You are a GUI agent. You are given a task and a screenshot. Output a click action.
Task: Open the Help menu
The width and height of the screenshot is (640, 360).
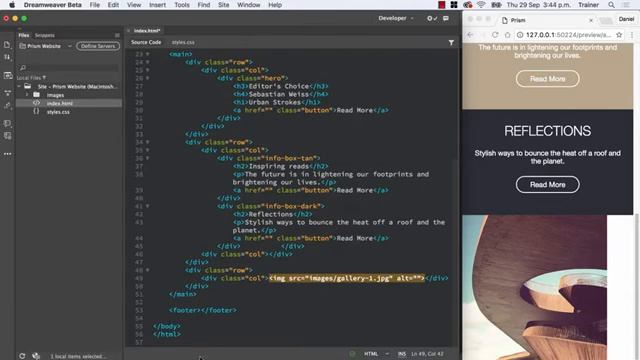click(275, 5)
